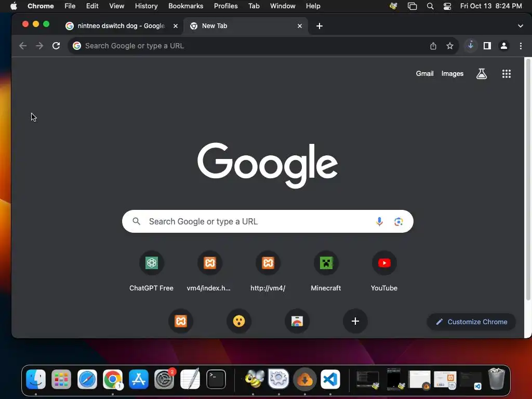The height and width of the screenshot is (399, 532).
Task: Switch to nintneo dswitch dog tab
Action: 122,26
